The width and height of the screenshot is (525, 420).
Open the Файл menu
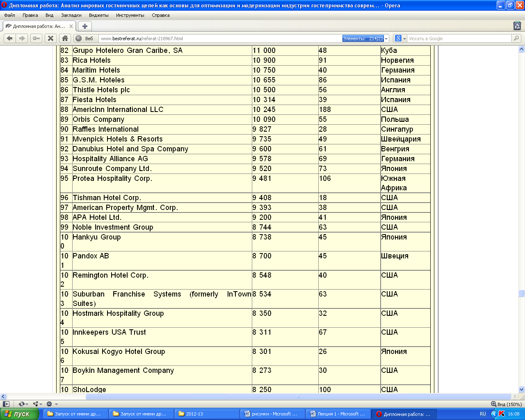(x=9, y=15)
